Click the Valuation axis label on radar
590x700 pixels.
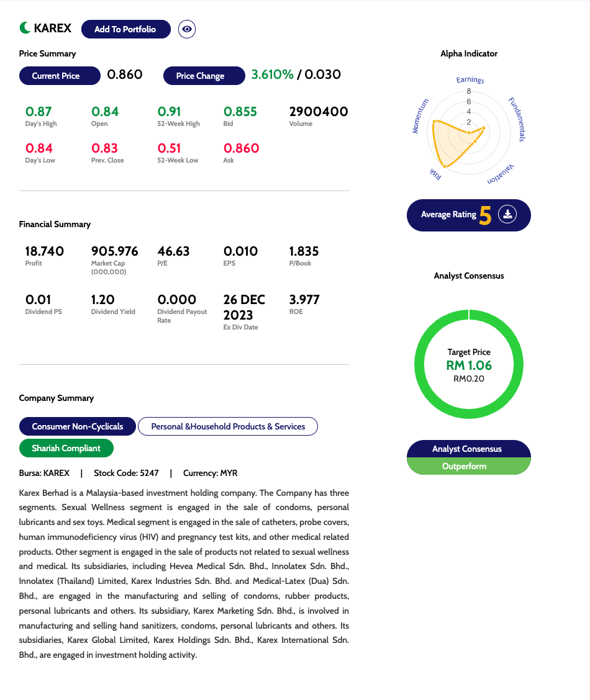[501, 174]
